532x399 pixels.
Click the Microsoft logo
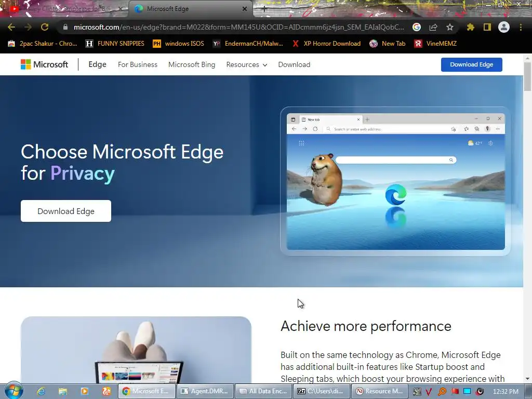point(45,64)
